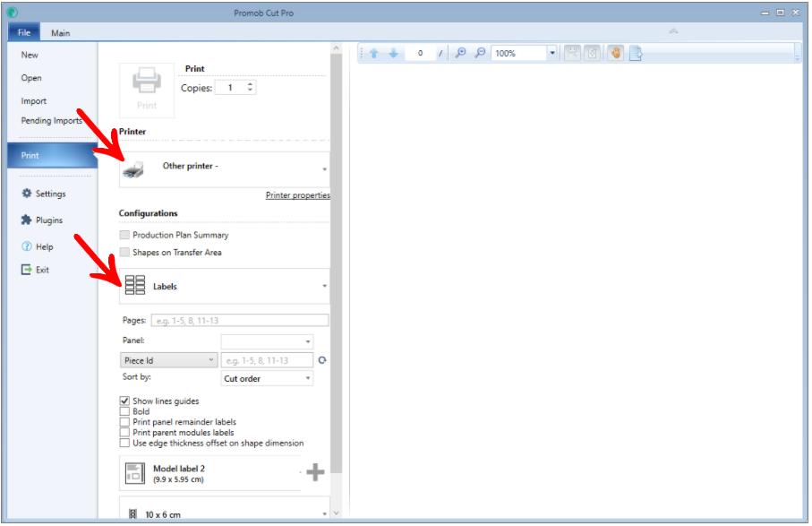Click the Labels grid icon
The height and width of the screenshot is (526, 812).
point(135,286)
